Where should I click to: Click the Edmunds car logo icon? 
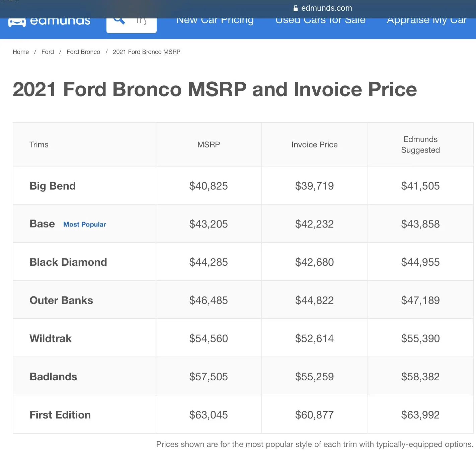click(x=17, y=22)
